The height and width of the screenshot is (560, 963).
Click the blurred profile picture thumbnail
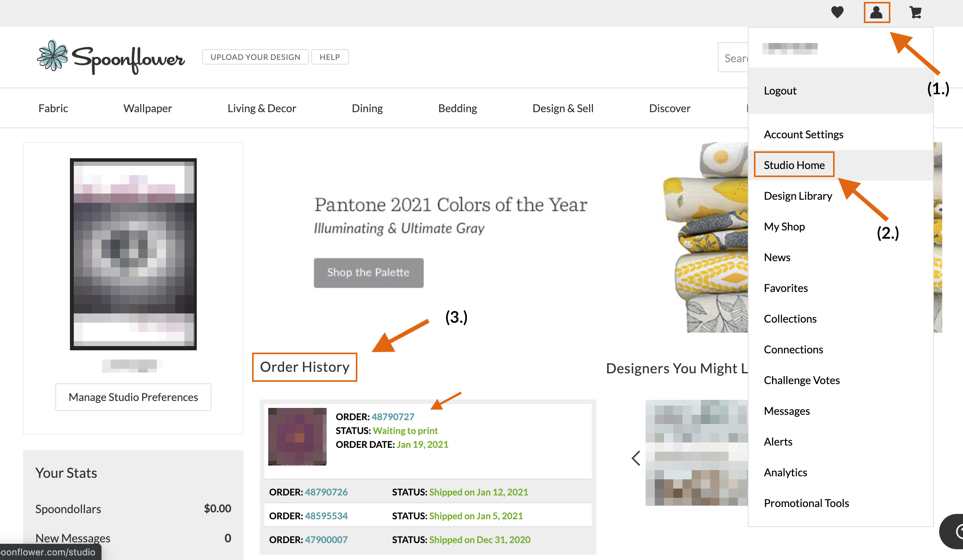133,254
